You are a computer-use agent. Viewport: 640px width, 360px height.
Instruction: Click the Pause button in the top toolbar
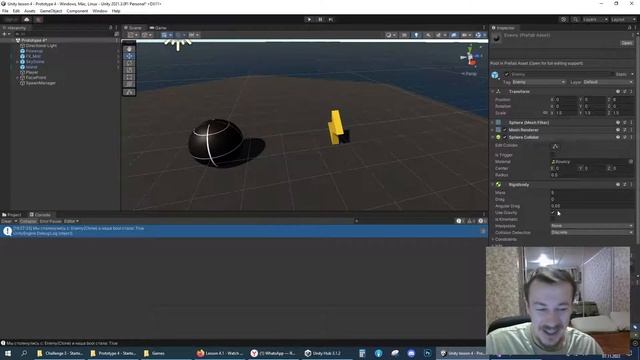coord(320,19)
